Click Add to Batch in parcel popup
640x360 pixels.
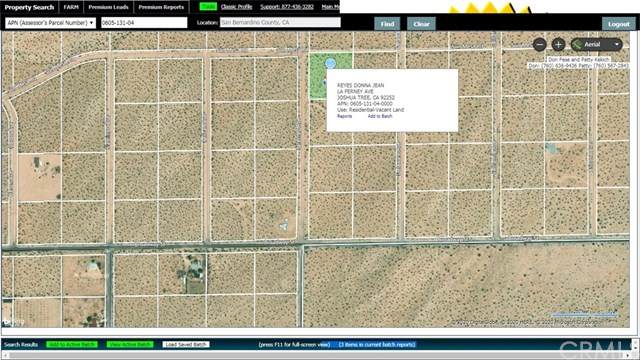[x=380, y=116]
